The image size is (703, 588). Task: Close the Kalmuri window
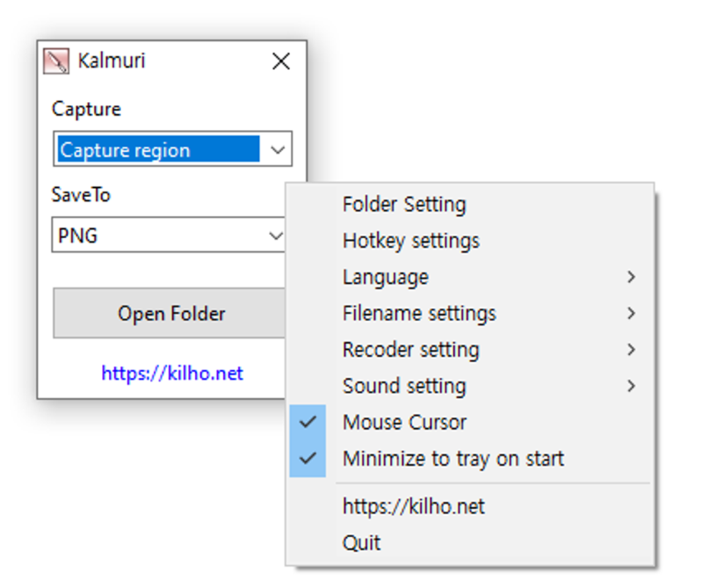pyautogui.click(x=280, y=62)
